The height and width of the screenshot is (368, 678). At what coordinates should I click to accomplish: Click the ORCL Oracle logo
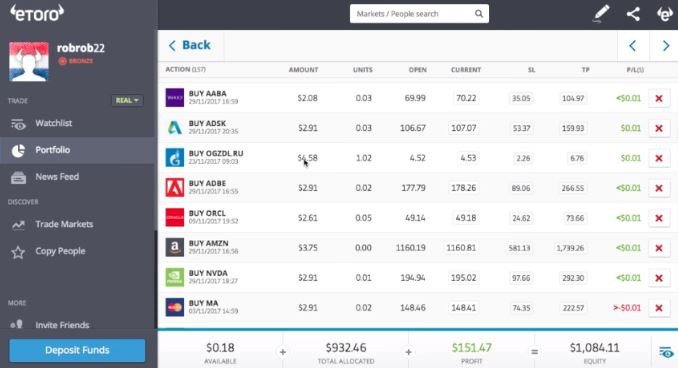pos(175,218)
